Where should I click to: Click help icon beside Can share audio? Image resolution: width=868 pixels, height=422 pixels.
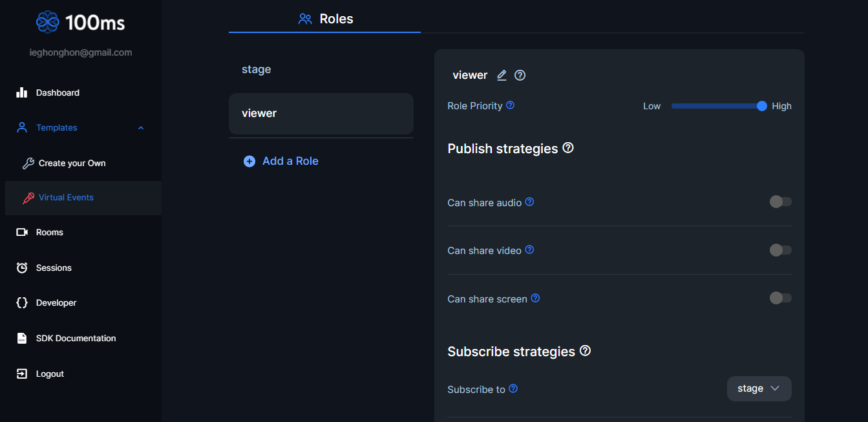pyautogui.click(x=529, y=202)
